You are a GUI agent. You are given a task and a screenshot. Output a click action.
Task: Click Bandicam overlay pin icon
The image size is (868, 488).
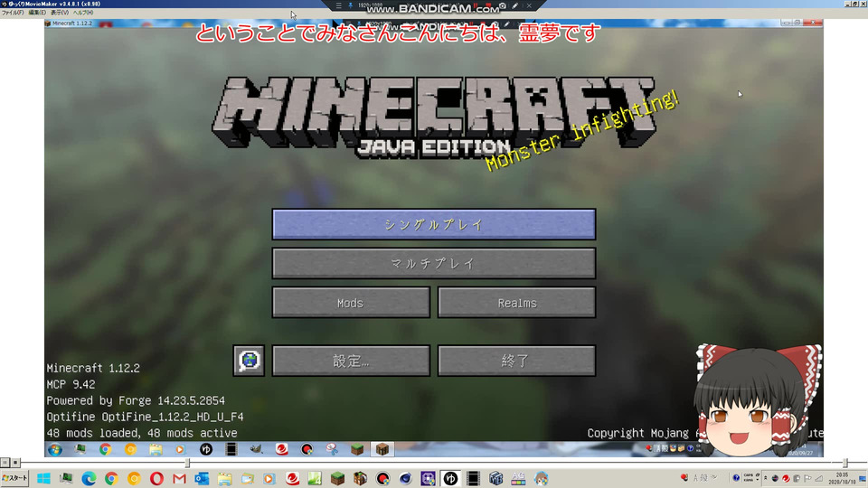[351, 5]
